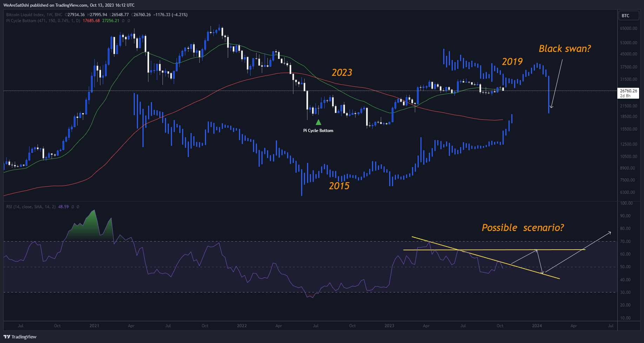The width and height of the screenshot is (644, 343).
Task: Click the 'Black swan?' annotation
Action: point(565,48)
